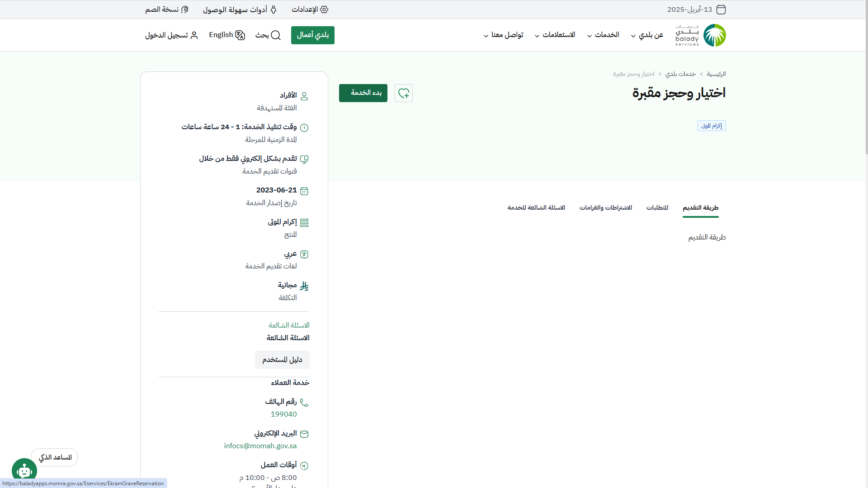Open the smart assistant robot icon

click(24, 471)
